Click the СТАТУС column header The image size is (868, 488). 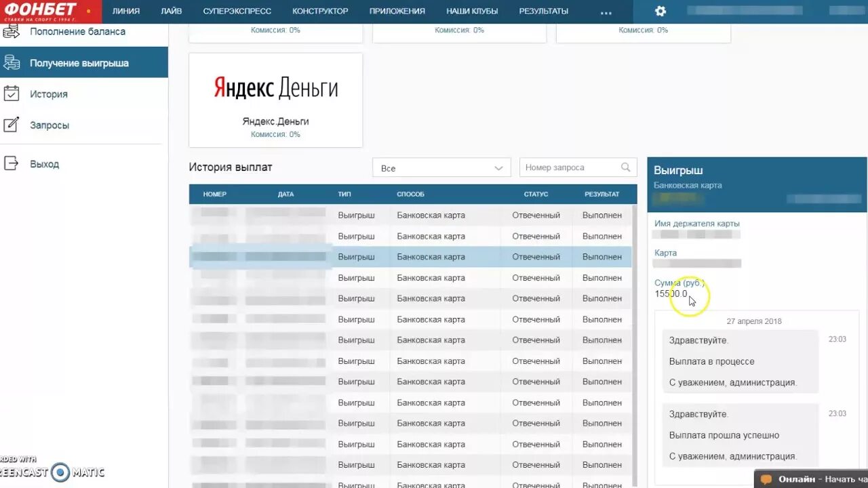[536, 194]
